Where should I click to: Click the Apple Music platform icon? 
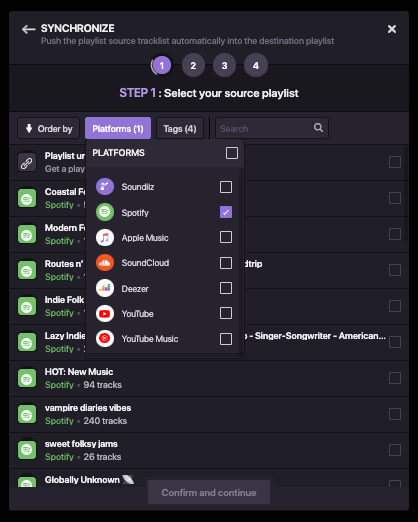[x=105, y=237]
